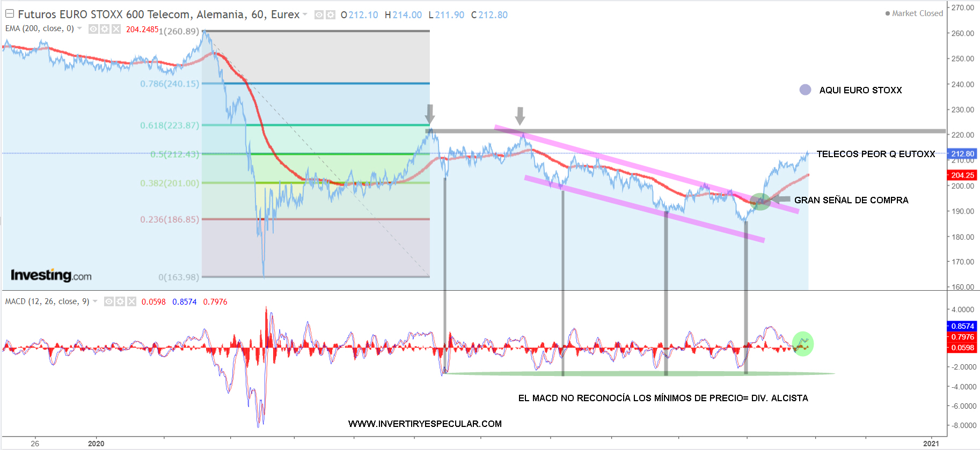Remove the EMA indicator with the X icon
This screenshot has width=980, height=450.
[x=116, y=29]
